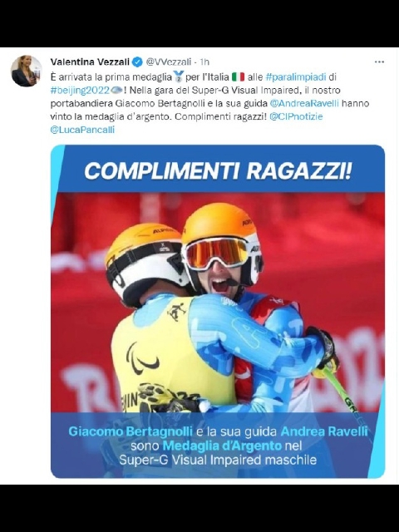Visit the @LucaPancalli mention

pyautogui.click(x=82, y=130)
